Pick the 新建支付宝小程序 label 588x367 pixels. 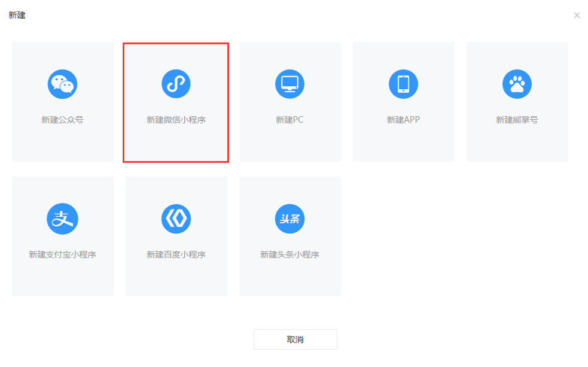pos(62,254)
